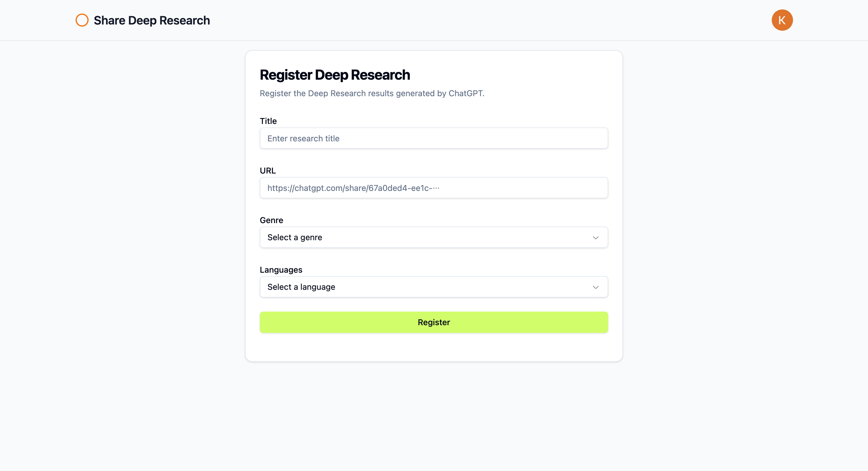
Task: Click the orange circle logo icon
Action: pos(82,20)
